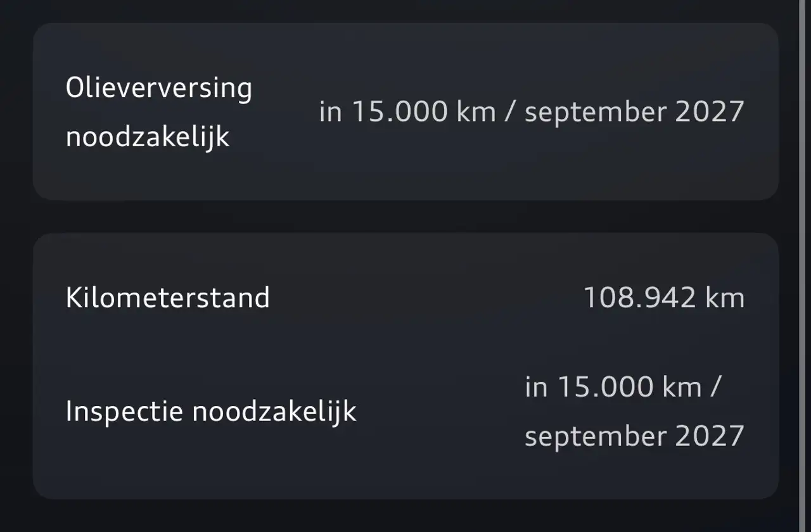Viewport: 811px width, 532px height.
Task: Select the Olieverversing noodzakelijk label
Action: coord(159,112)
